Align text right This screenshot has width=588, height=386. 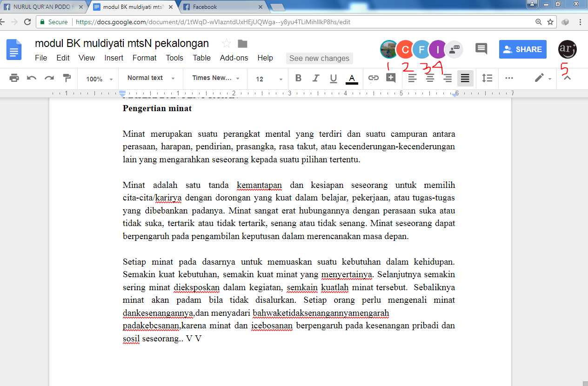coord(448,78)
